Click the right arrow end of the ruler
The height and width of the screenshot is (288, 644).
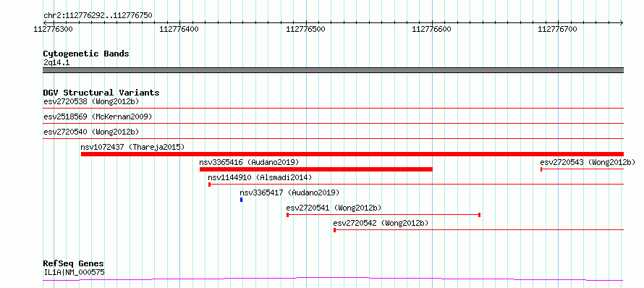pos(622,23)
